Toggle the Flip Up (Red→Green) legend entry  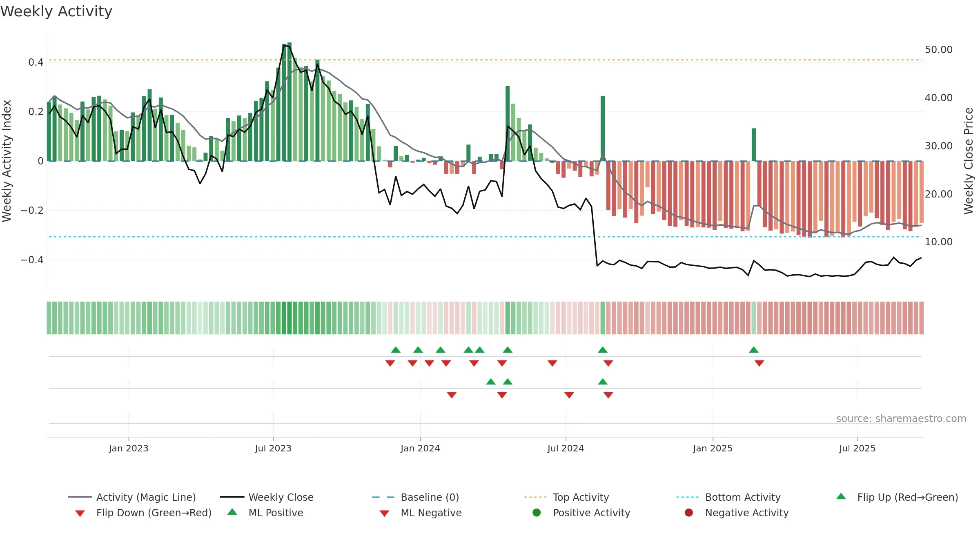tap(897, 497)
